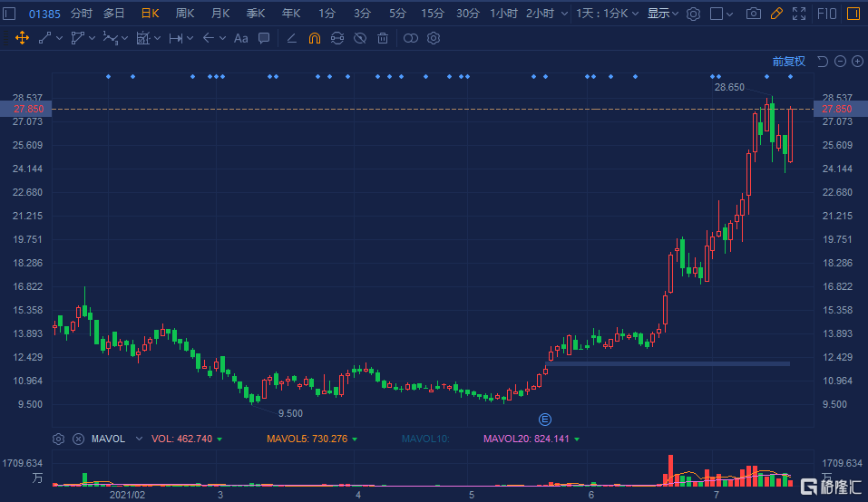The height and width of the screenshot is (502, 868).
Task: Click the horizontal support line near 12
Action: [667, 363]
